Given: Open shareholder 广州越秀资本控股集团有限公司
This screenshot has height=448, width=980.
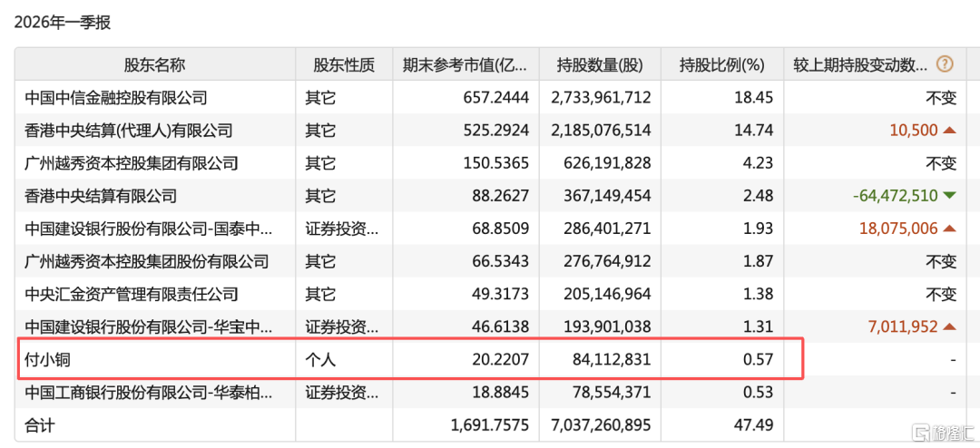Looking at the screenshot, I should (132, 163).
